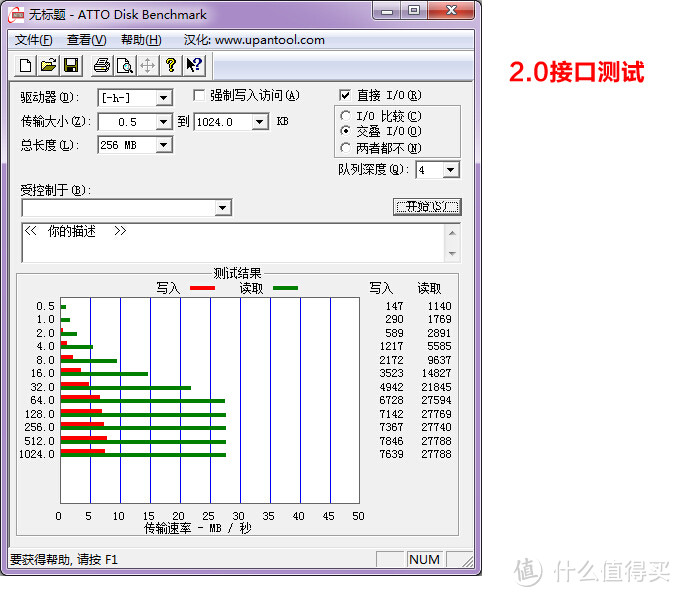Open the 队列深度 dropdown
The height and width of the screenshot is (597, 680).
[x=451, y=170]
